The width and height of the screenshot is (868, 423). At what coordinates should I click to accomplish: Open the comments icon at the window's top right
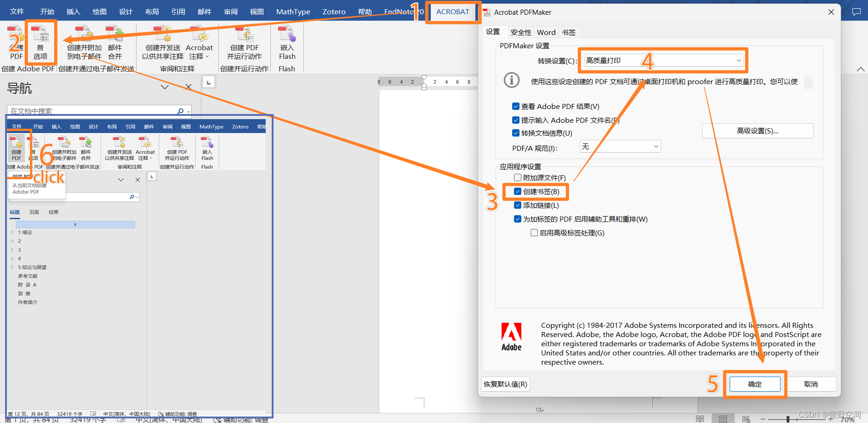click(856, 12)
